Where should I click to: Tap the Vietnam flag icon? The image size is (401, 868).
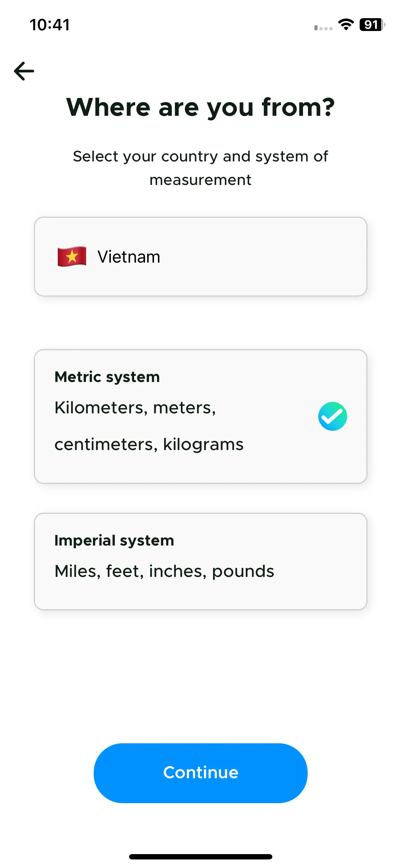tap(72, 257)
